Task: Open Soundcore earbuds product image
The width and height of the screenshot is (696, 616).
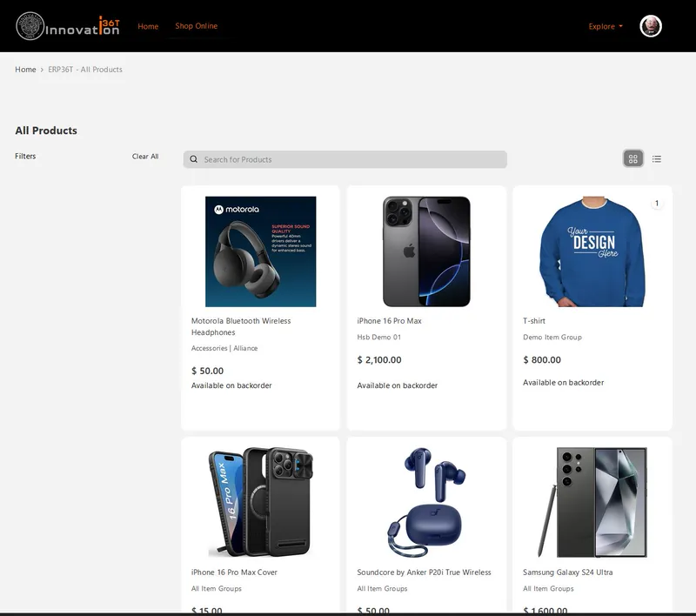Action: [x=426, y=502]
